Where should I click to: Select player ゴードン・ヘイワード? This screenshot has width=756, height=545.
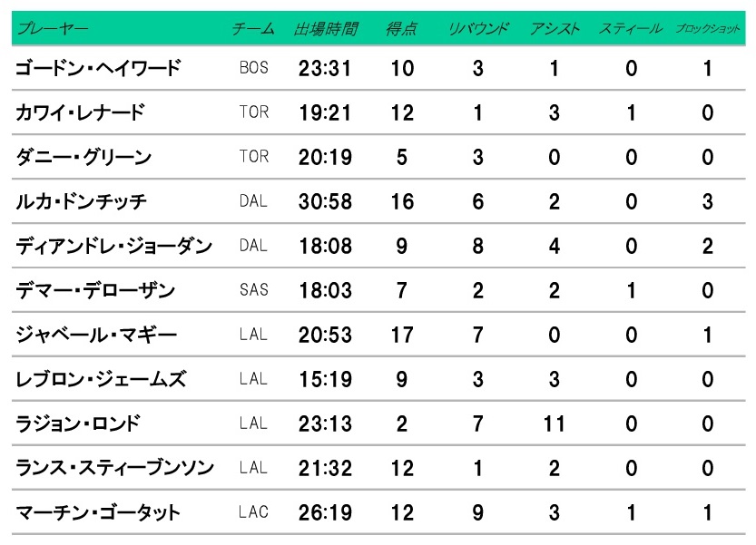click(98, 68)
